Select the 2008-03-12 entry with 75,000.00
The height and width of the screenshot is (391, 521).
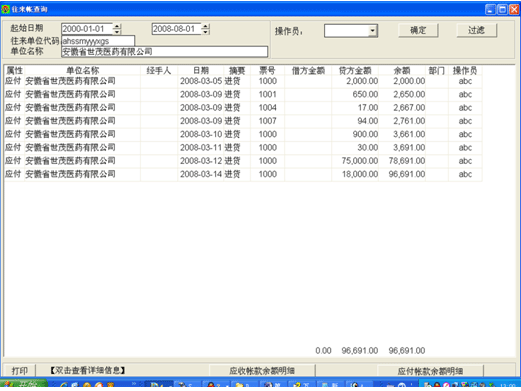243,161
